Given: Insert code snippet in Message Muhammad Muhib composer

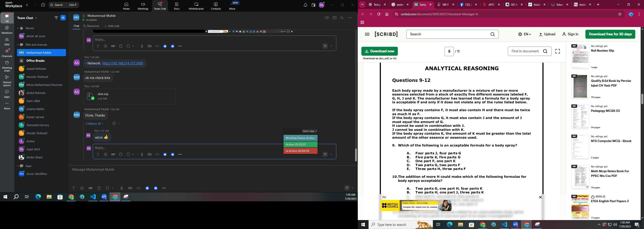Looking at the screenshot, I should pyautogui.click(x=139, y=188).
